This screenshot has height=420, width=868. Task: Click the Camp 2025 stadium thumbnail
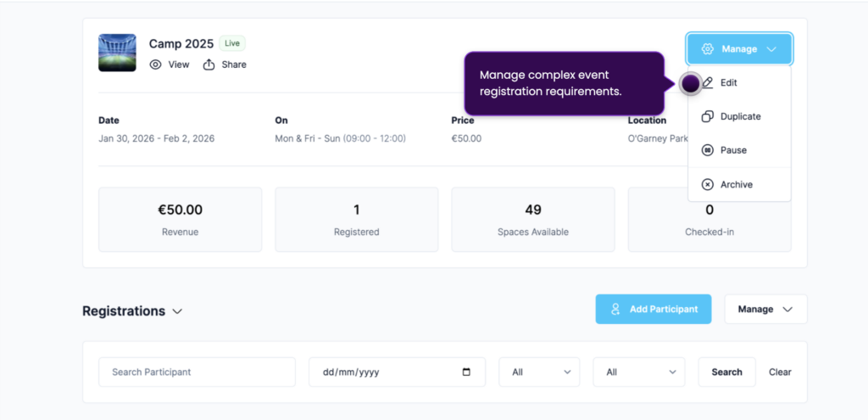117,53
